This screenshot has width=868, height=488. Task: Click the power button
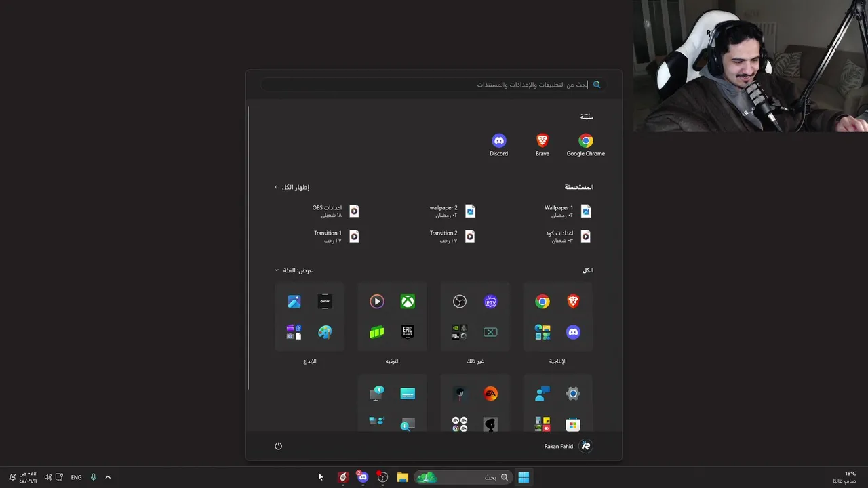click(278, 446)
